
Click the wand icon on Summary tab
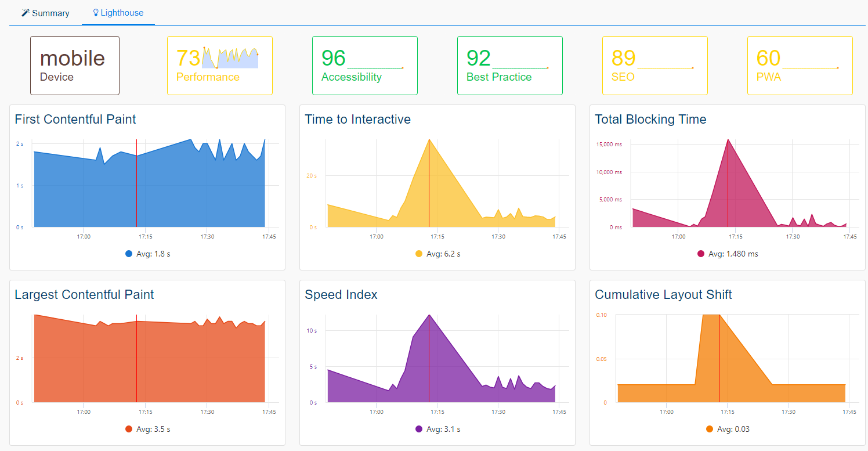click(26, 13)
